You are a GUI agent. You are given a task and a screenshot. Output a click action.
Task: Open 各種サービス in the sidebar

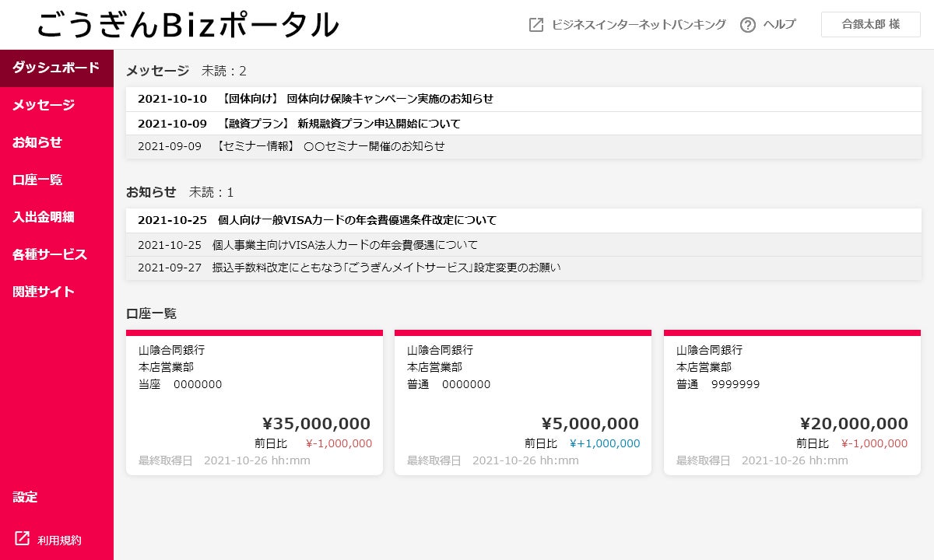50,254
